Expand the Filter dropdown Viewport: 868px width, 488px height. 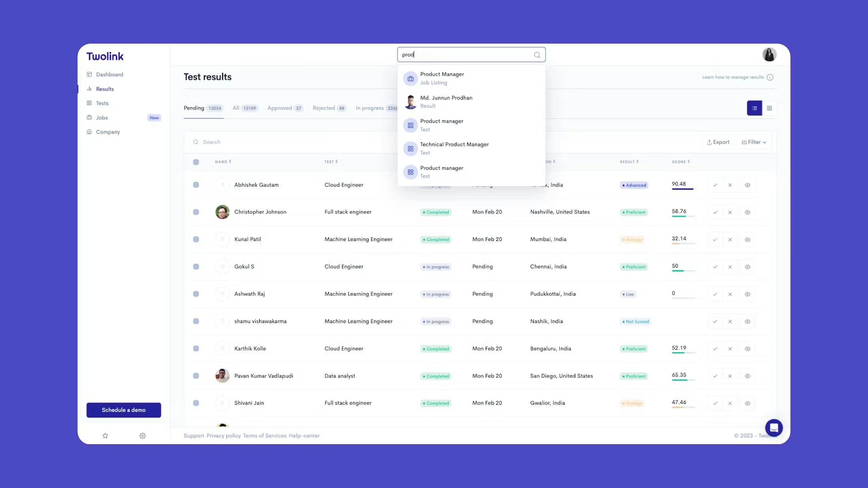pos(754,142)
